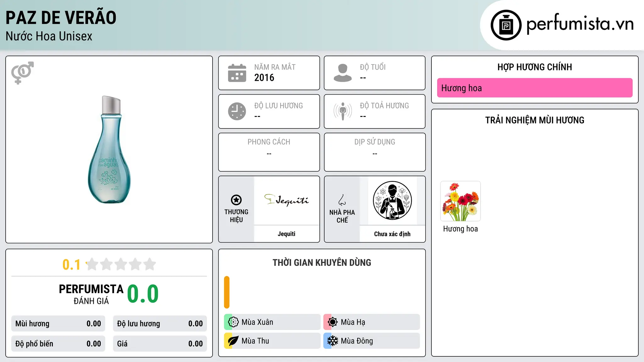Click the perfumista.vn site name
The height and width of the screenshot is (362, 644).
coord(580,24)
